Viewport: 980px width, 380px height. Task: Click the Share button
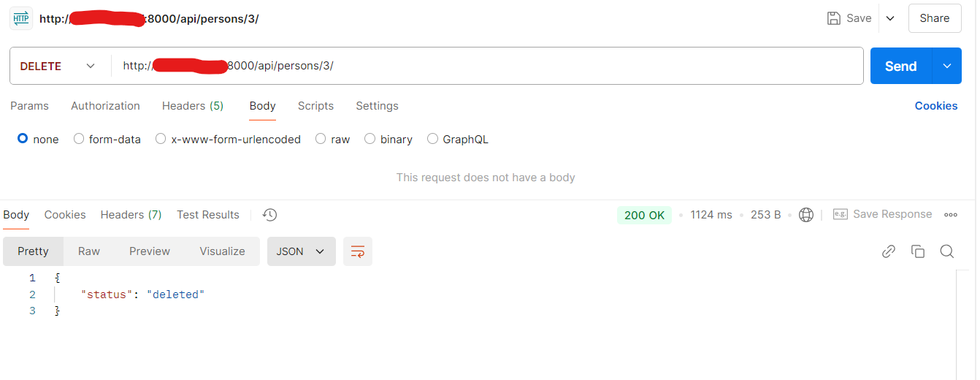935,18
